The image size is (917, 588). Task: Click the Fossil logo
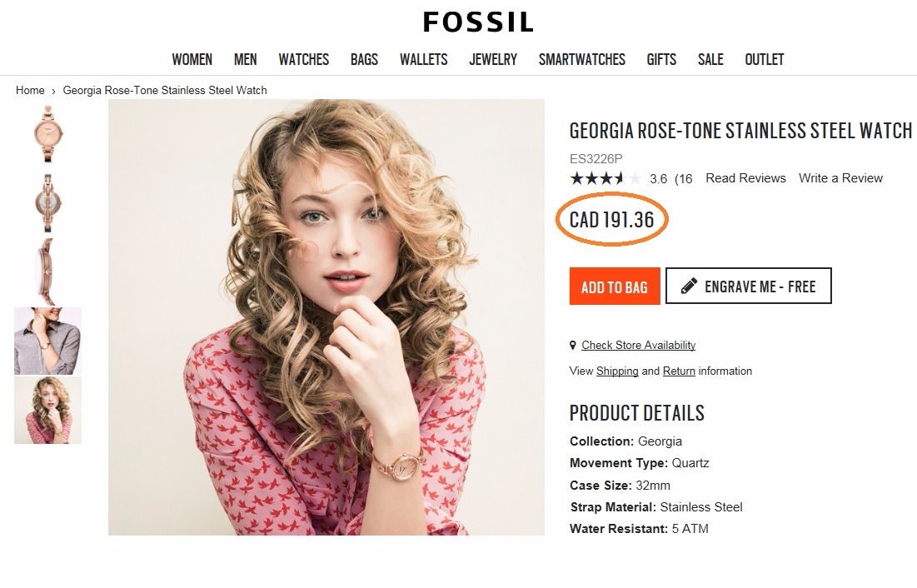[x=477, y=22]
